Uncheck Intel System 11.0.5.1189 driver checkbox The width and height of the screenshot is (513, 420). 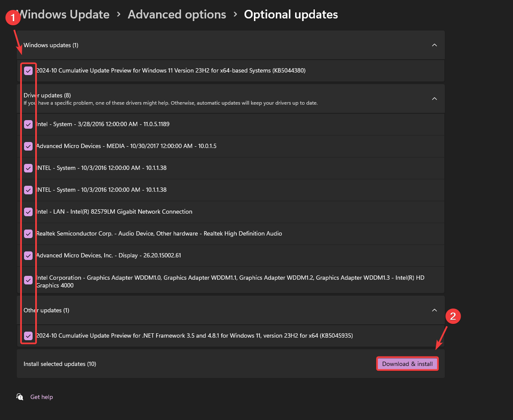point(28,124)
